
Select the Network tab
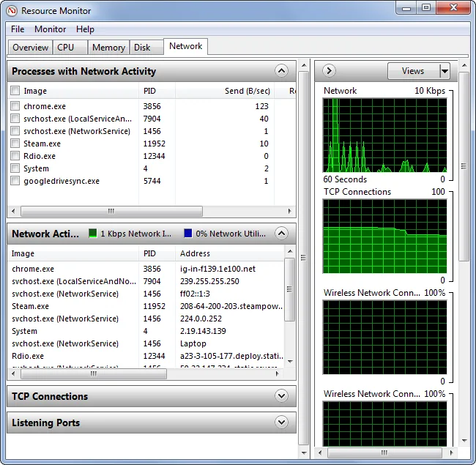186,46
